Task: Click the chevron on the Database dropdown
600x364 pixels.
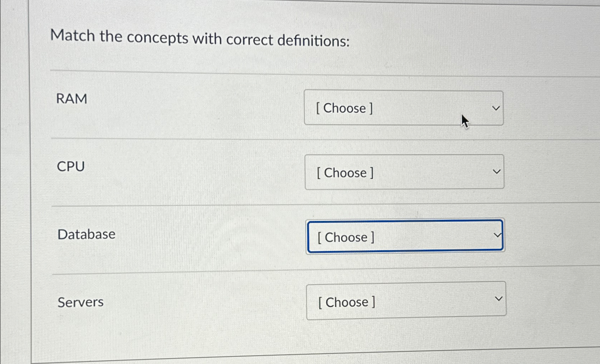Action: 498,235
